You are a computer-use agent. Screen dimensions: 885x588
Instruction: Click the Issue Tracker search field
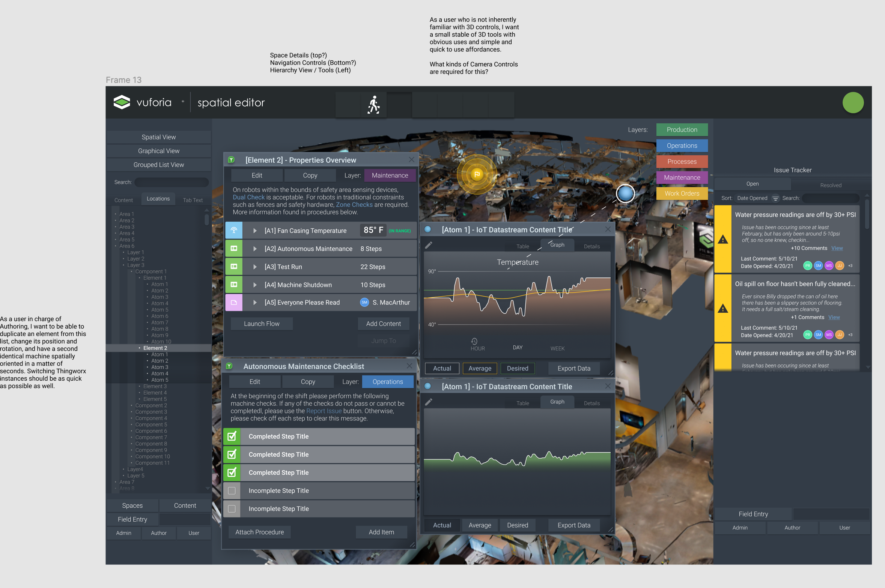tap(831, 198)
